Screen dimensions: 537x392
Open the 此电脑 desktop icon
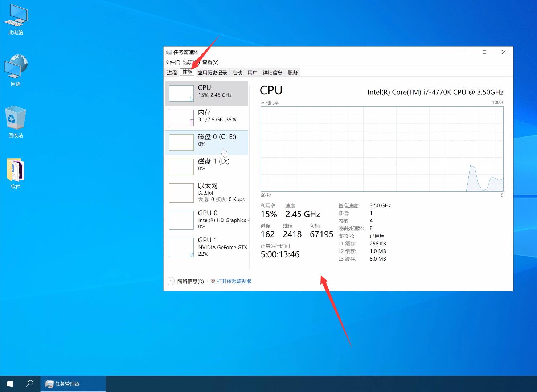[x=16, y=20]
